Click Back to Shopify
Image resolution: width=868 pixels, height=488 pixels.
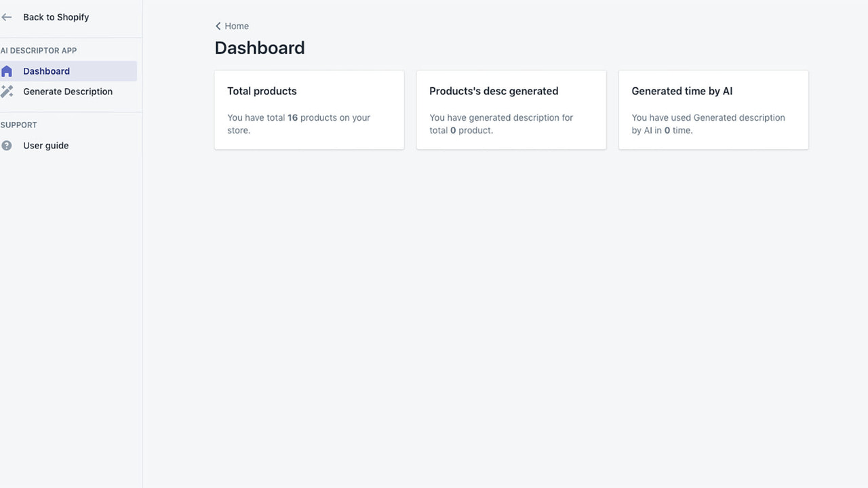pyautogui.click(x=56, y=17)
